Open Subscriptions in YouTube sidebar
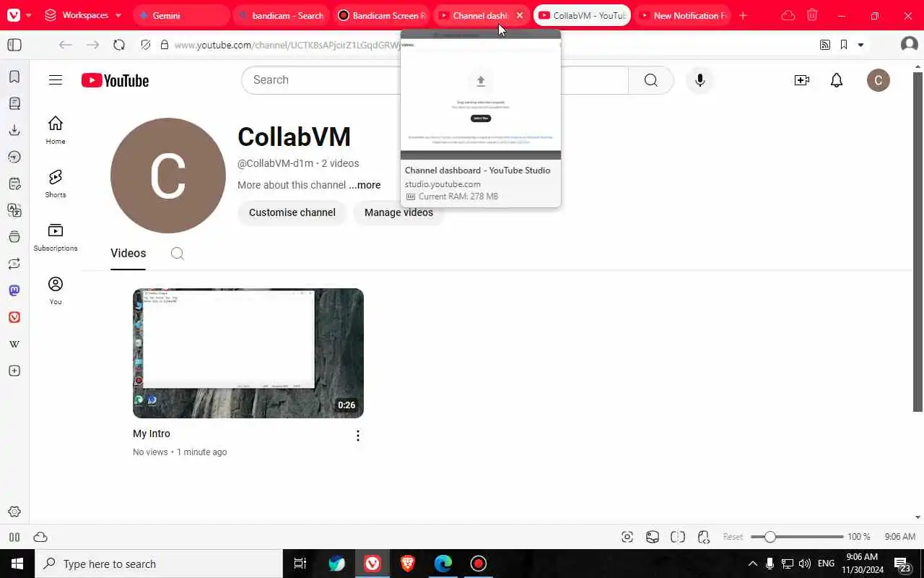This screenshot has width=924, height=578. click(x=56, y=237)
